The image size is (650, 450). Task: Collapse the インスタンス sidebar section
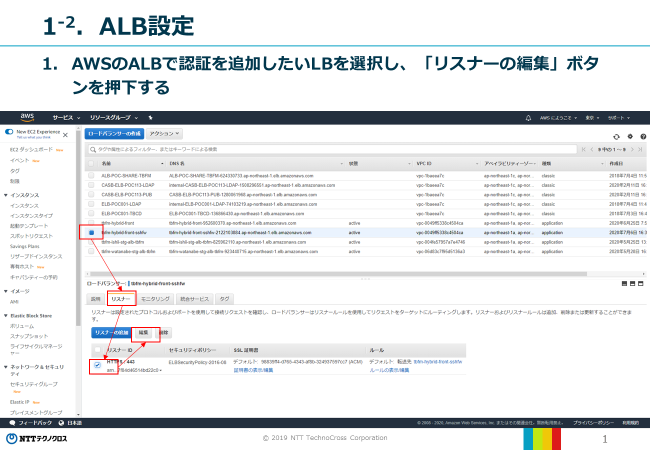(x=6, y=195)
